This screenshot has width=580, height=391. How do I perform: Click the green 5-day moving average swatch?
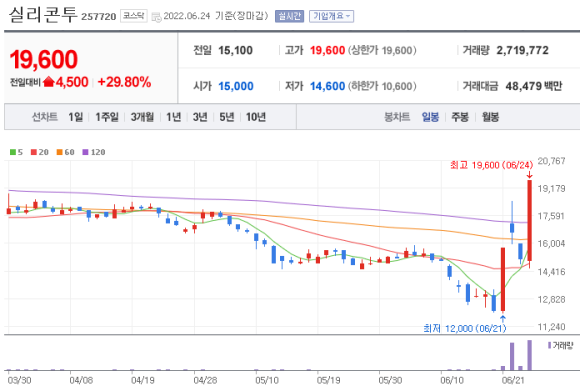pos(13,152)
